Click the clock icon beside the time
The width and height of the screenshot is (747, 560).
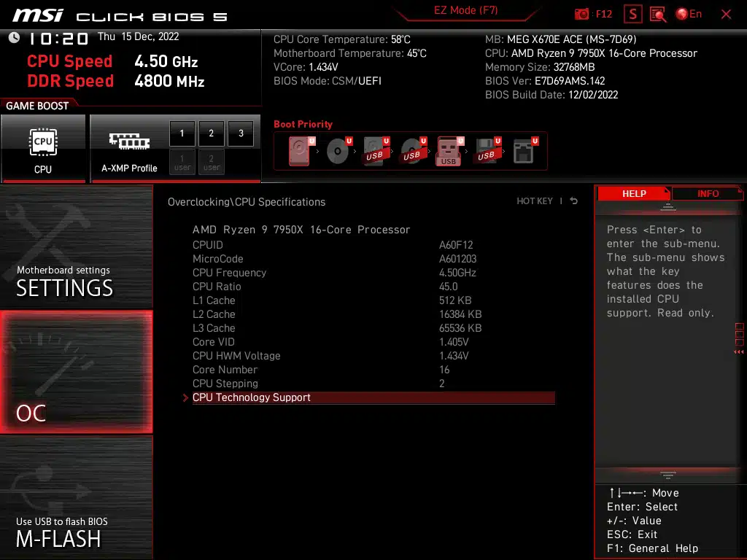pyautogui.click(x=15, y=38)
